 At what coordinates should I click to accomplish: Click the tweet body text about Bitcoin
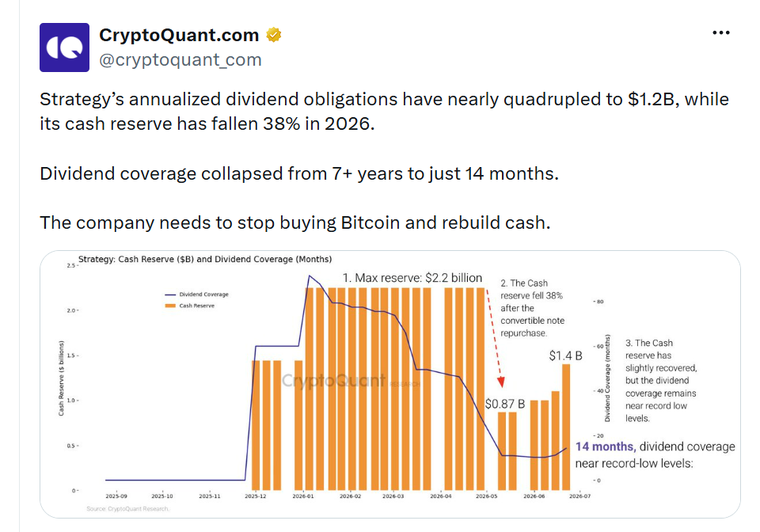[x=295, y=222]
